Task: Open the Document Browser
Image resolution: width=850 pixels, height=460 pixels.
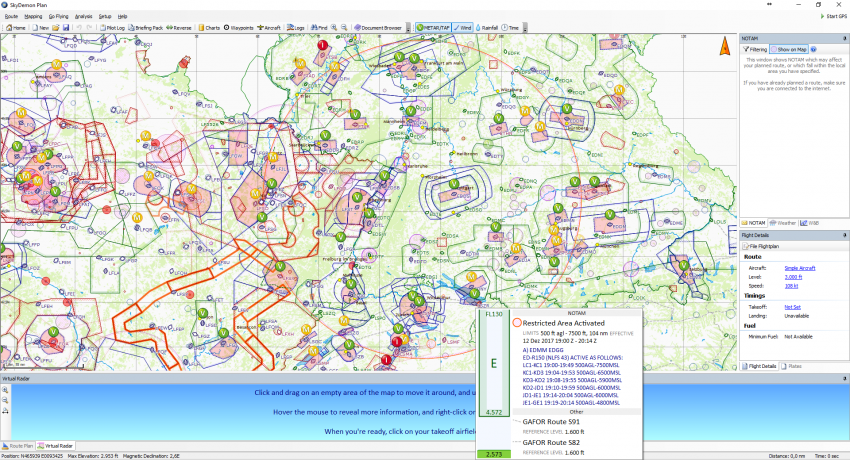Action: 378,28
